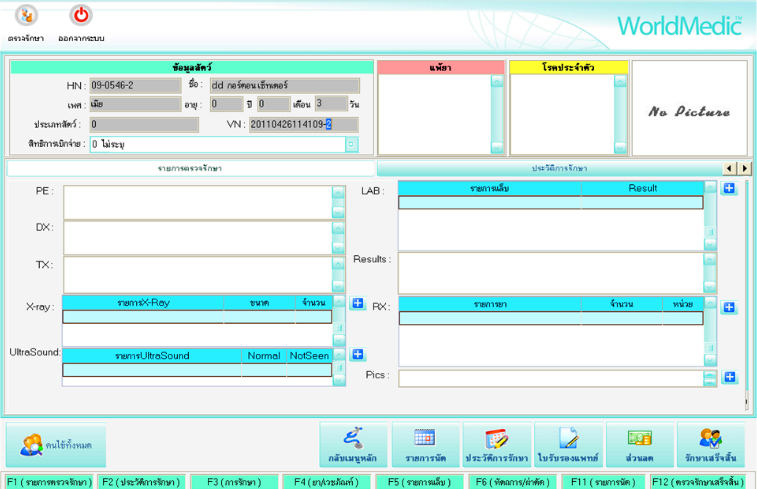Click the กลับเมนูหลัก button

tap(353, 445)
